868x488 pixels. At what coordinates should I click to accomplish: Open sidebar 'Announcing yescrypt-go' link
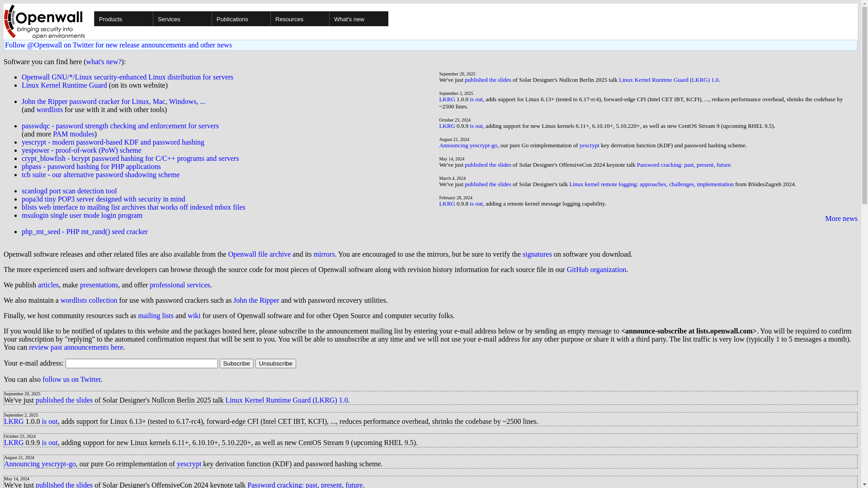click(468, 145)
